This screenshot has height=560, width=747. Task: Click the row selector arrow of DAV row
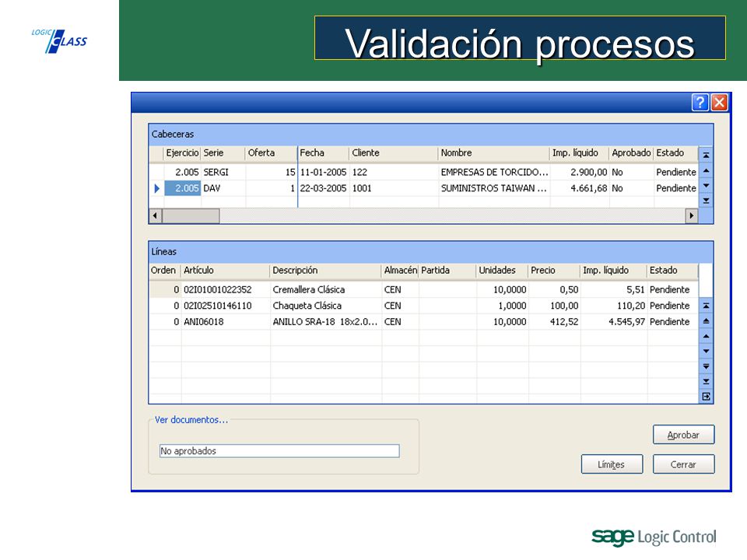tap(156, 188)
